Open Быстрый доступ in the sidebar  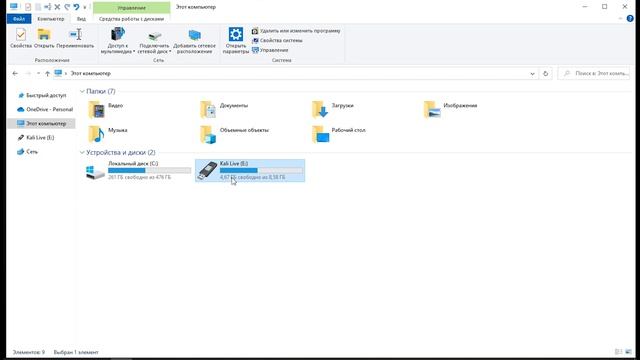(x=42, y=95)
